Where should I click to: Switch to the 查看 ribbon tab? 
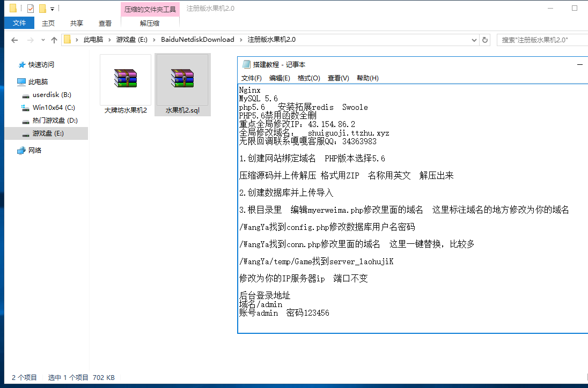(105, 23)
